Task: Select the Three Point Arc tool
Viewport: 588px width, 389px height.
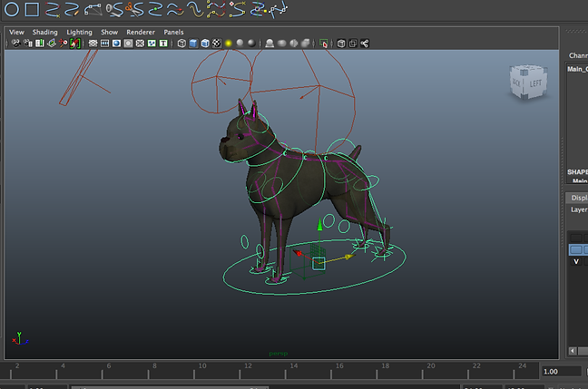Action: pyautogui.click(x=93, y=9)
